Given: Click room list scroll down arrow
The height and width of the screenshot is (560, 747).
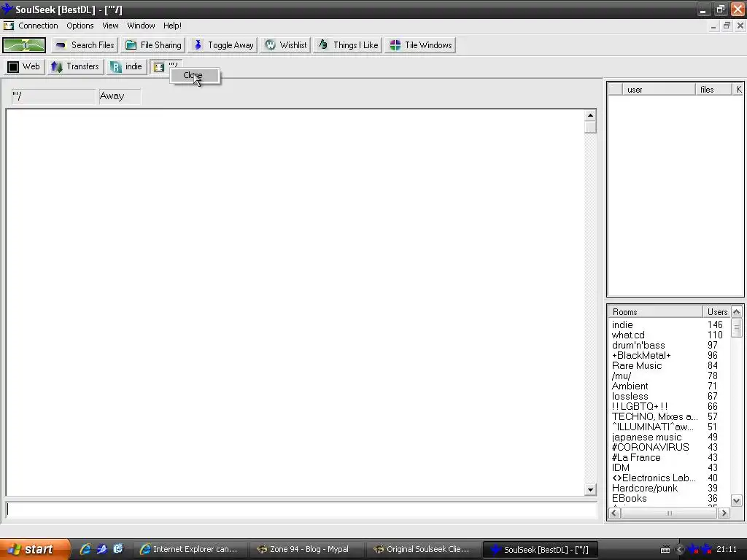Looking at the screenshot, I should [737, 500].
